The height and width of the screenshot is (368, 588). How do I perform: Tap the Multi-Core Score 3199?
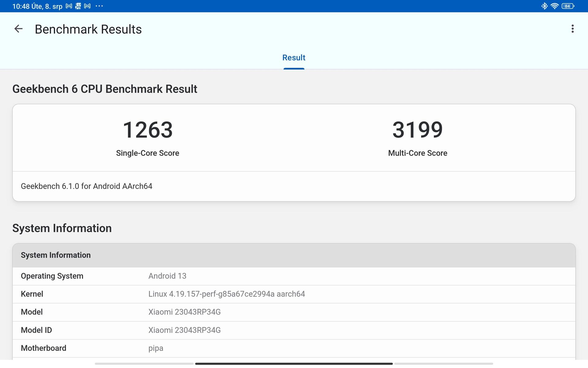pyautogui.click(x=417, y=130)
